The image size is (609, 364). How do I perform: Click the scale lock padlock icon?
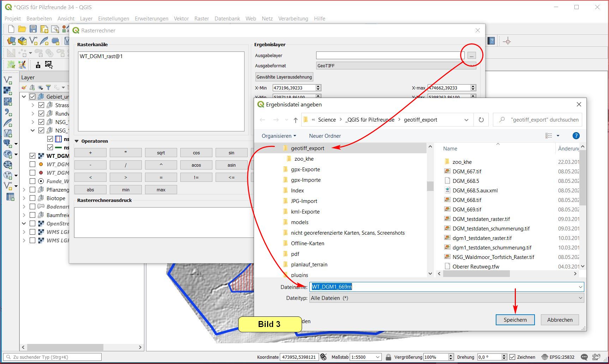click(388, 357)
